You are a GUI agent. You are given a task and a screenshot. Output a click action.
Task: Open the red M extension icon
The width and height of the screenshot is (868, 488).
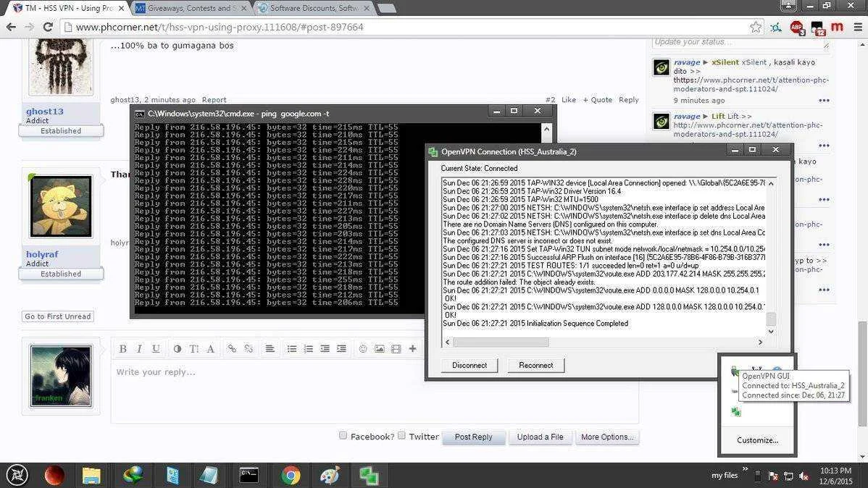pyautogui.click(x=837, y=27)
